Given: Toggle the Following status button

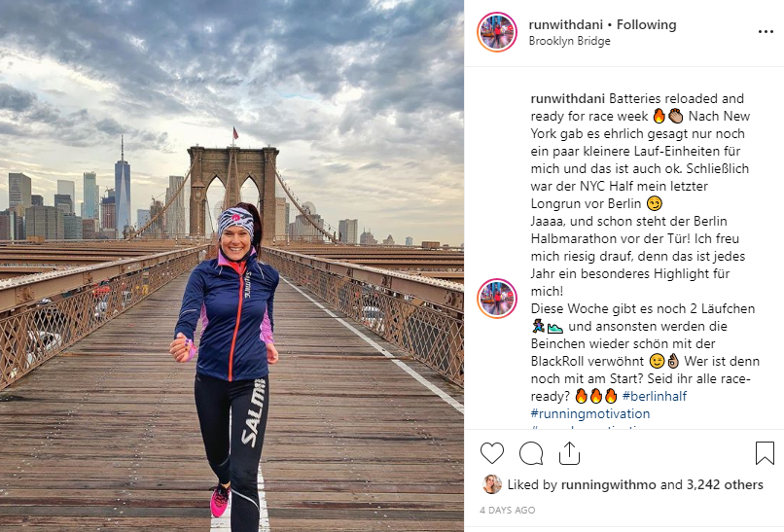Looking at the screenshot, I should [646, 24].
